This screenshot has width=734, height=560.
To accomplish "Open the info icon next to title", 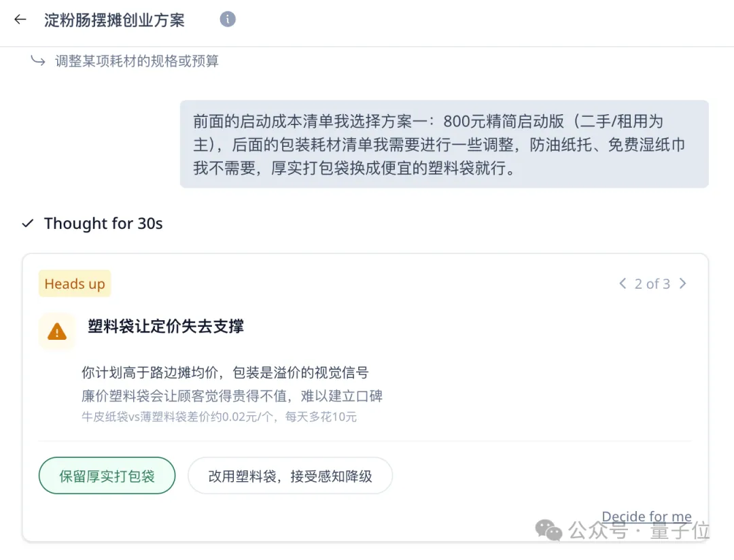I will (x=228, y=19).
